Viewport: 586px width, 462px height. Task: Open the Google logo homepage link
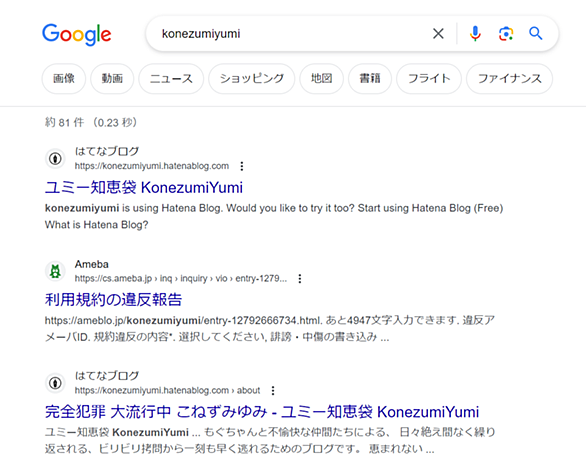click(77, 34)
